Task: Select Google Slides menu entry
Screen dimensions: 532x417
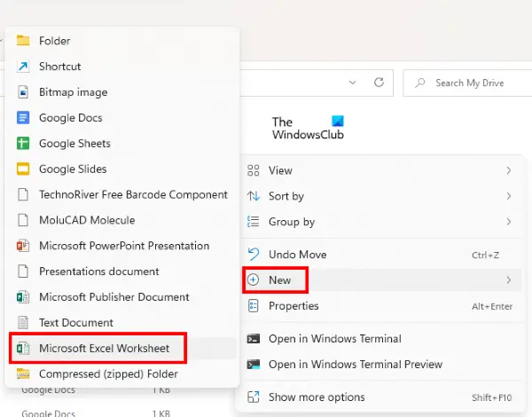Action: click(x=122, y=169)
